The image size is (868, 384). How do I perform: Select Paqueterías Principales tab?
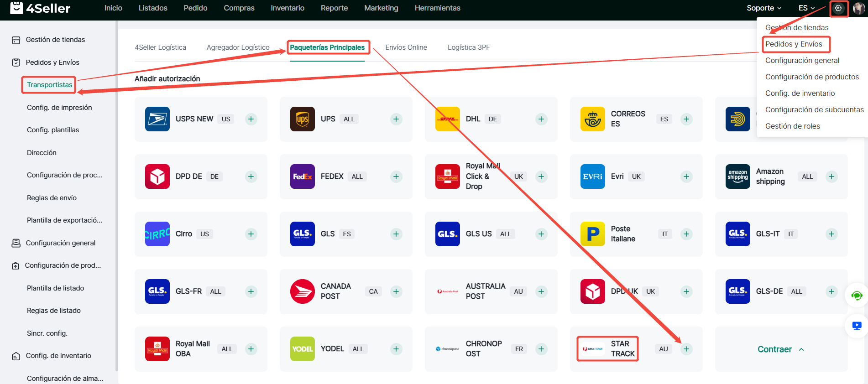pyautogui.click(x=327, y=47)
